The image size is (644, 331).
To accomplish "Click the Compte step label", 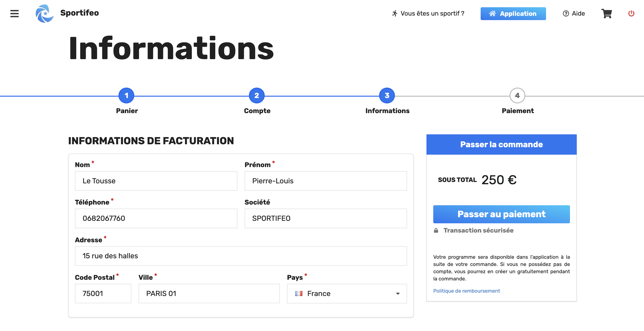I will pyautogui.click(x=257, y=111).
